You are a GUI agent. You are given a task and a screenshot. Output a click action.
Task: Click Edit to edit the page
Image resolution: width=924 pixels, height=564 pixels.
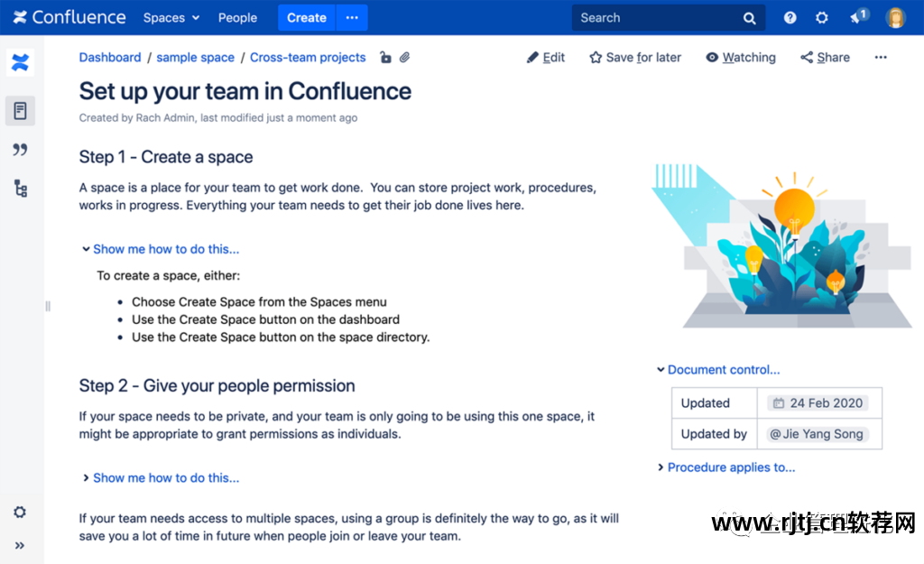click(x=546, y=57)
